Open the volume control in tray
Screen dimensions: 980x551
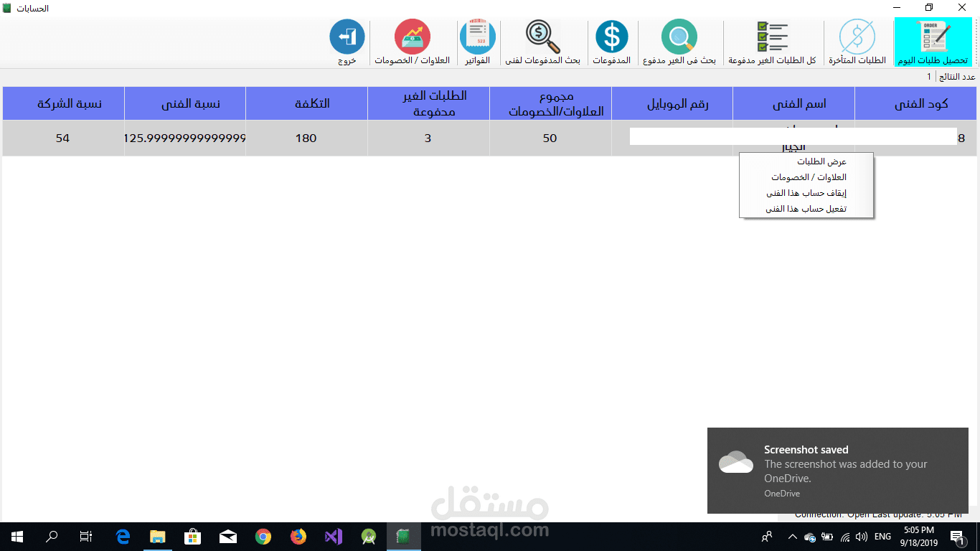pyautogui.click(x=861, y=537)
